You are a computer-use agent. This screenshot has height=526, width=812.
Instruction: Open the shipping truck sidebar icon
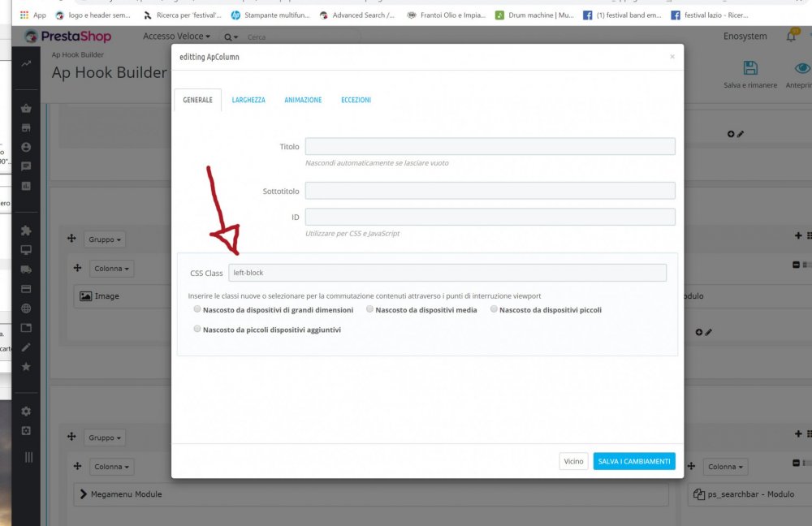tap(26, 269)
